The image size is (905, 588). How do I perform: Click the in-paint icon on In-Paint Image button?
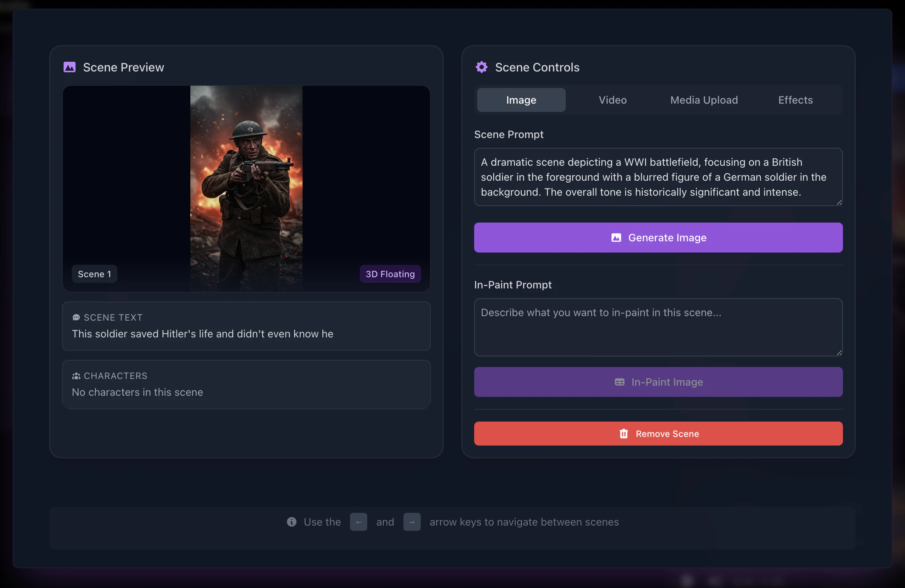click(620, 382)
